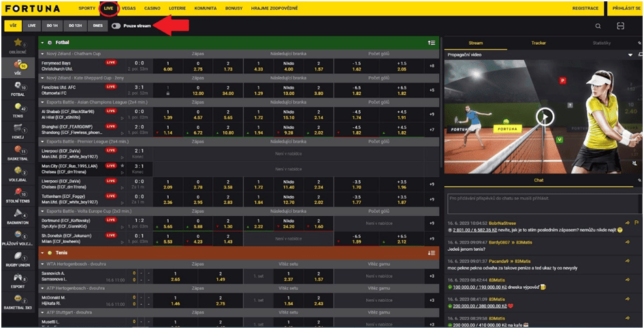
Task: Collapse the Tenis section
Action: coord(42,253)
